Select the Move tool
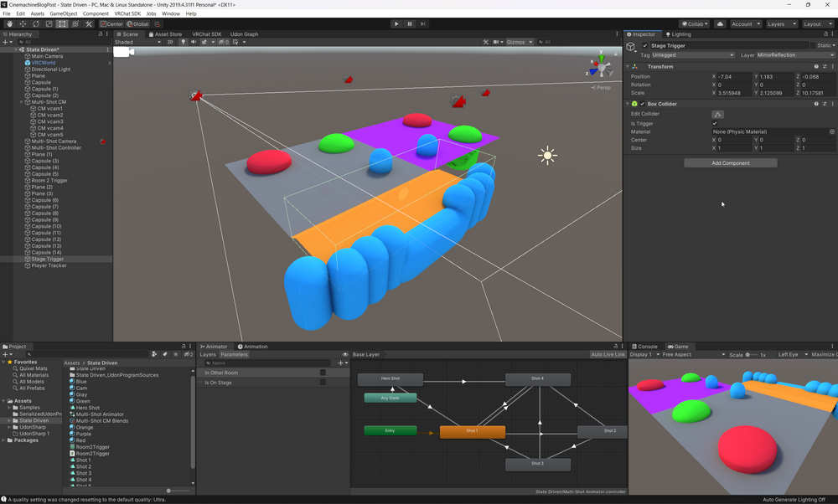 [23, 24]
